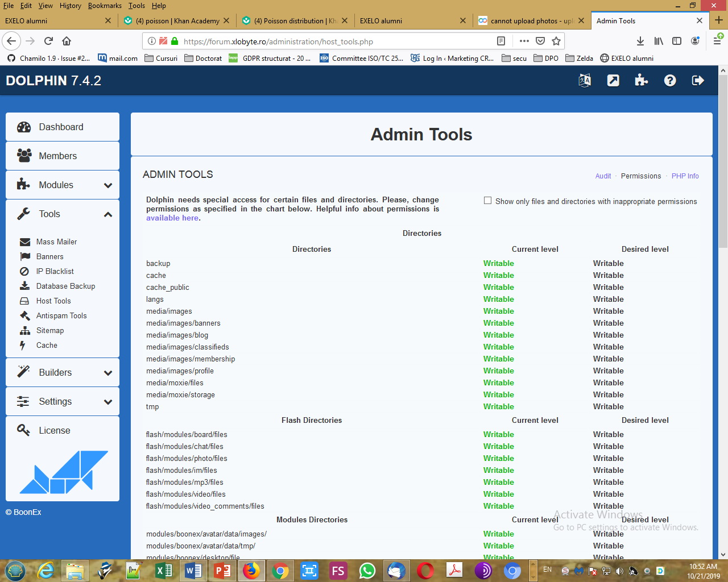Open the PHP Info link

pyautogui.click(x=685, y=176)
